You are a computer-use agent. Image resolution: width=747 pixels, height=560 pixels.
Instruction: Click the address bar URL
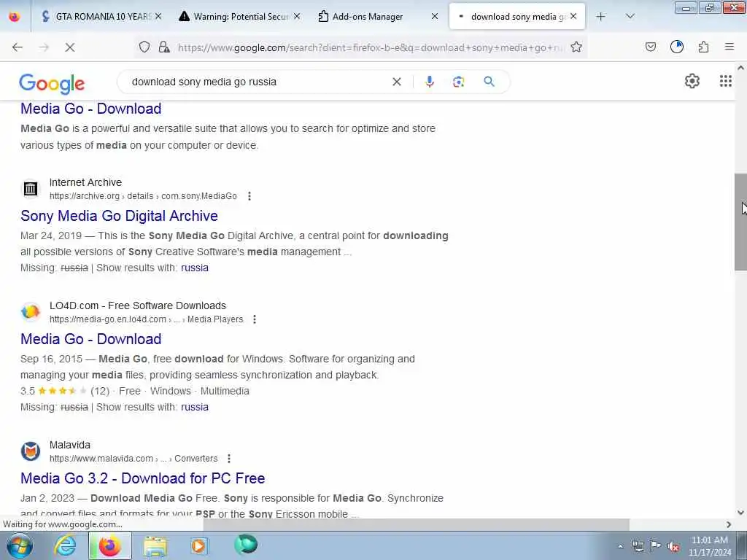pos(371,47)
